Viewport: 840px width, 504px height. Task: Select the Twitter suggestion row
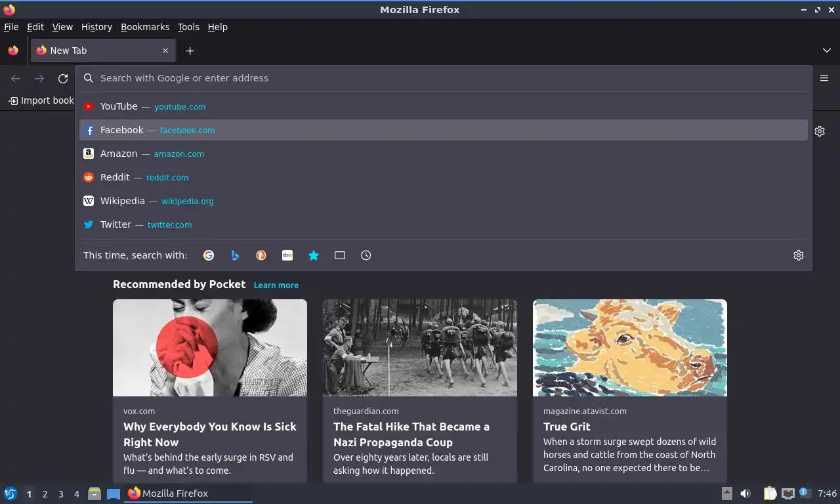[444, 224]
